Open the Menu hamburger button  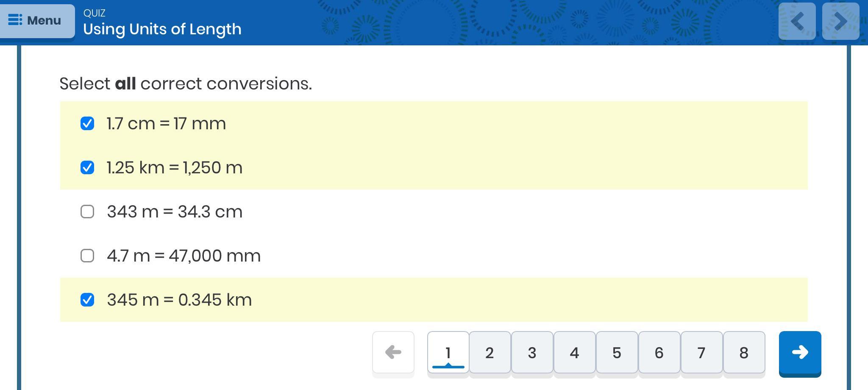pyautogui.click(x=36, y=20)
